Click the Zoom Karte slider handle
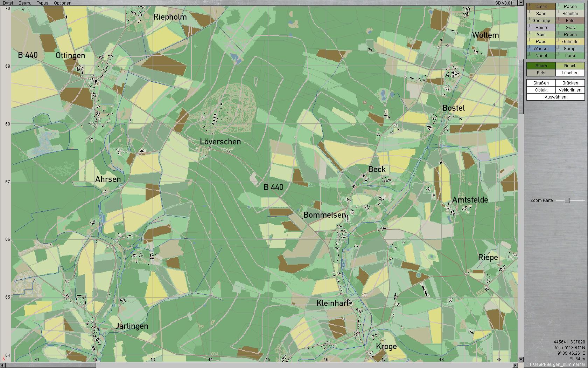Viewport: 588px width, 368px height. 567,200
